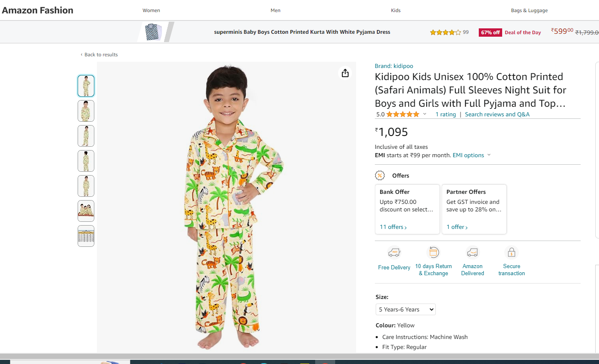Click the five-star rating icons
Viewport: 599px width, 364px height.
point(403,114)
